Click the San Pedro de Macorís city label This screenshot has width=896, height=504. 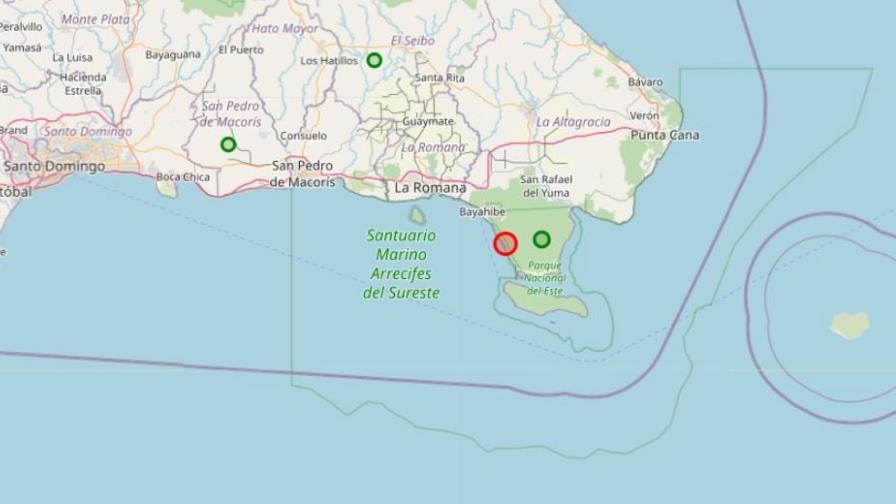302,173
